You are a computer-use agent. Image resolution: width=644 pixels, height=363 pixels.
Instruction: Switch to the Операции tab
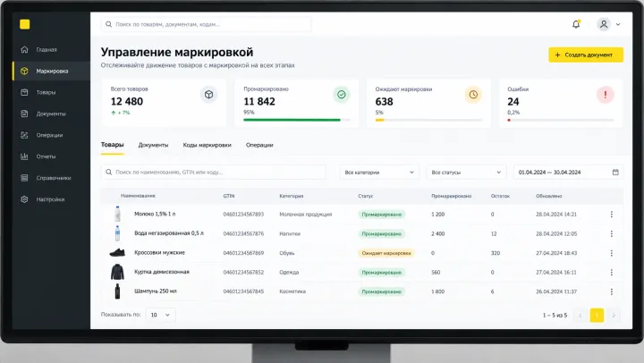[259, 145]
